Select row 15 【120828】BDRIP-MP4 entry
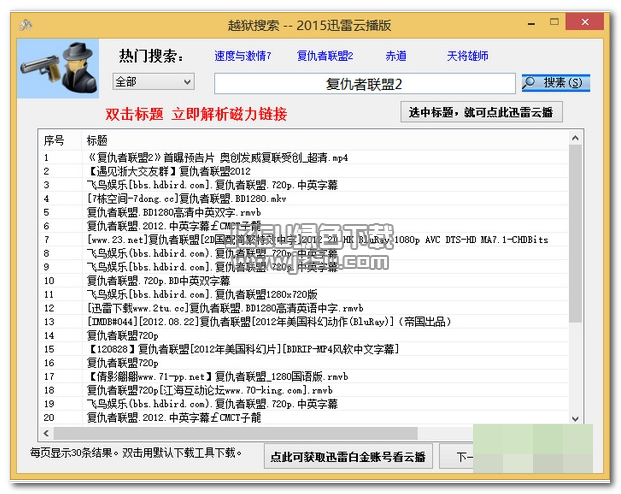 (304, 349)
